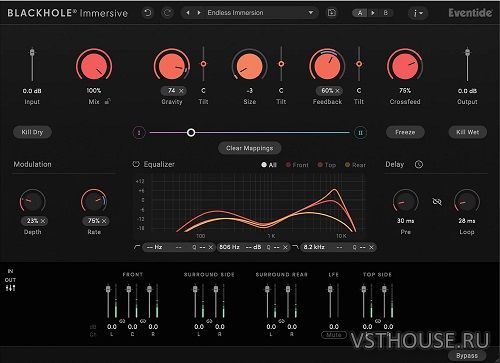Click the redo arrow icon

click(x=167, y=13)
